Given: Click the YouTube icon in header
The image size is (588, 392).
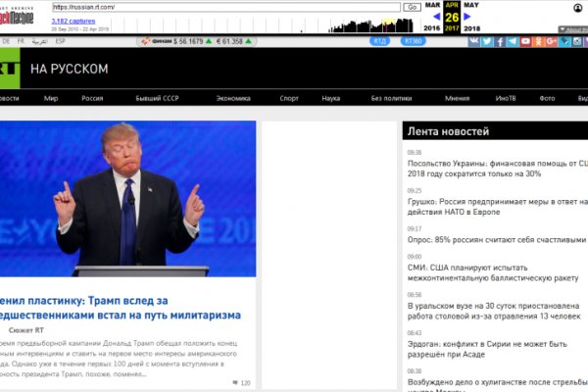Looking at the screenshot, I should coord(525,42).
